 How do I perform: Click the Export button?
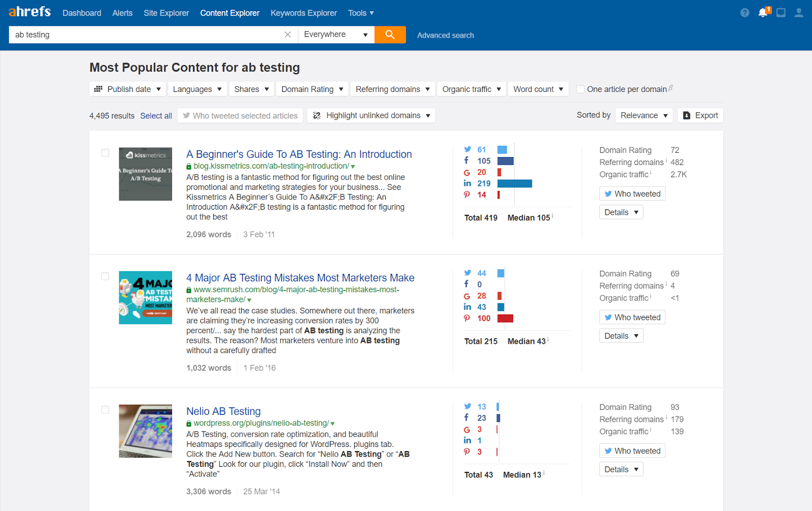[700, 115]
